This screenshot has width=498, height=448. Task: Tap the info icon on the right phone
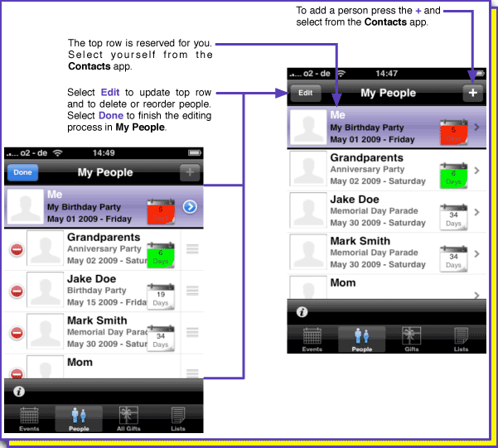pyautogui.click(x=302, y=312)
